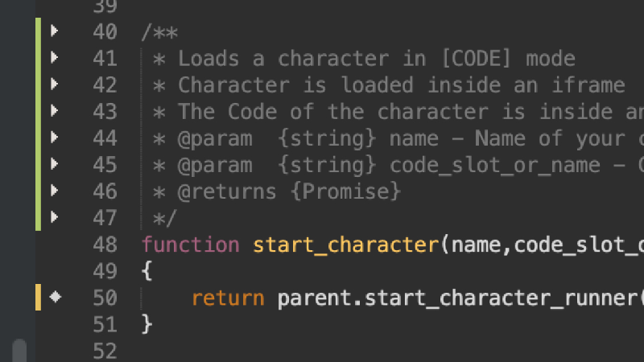Click the gutter arrow beside line 41
This screenshot has height=362, width=644.
coord(55,58)
